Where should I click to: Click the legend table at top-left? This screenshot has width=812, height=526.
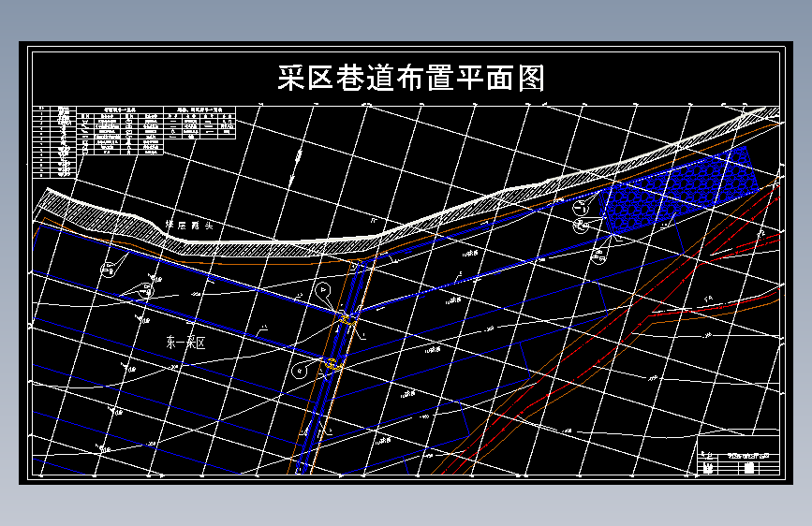click(x=134, y=140)
